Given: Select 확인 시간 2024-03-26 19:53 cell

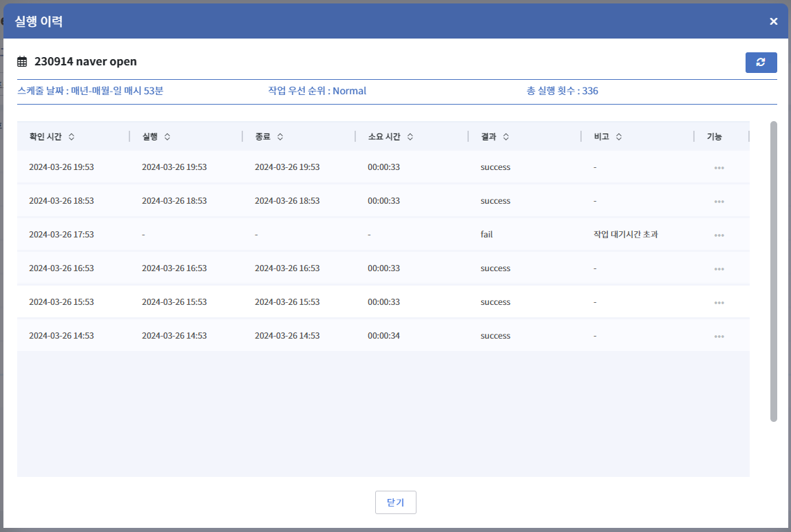Looking at the screenshot, I should (x=61, y=167).
